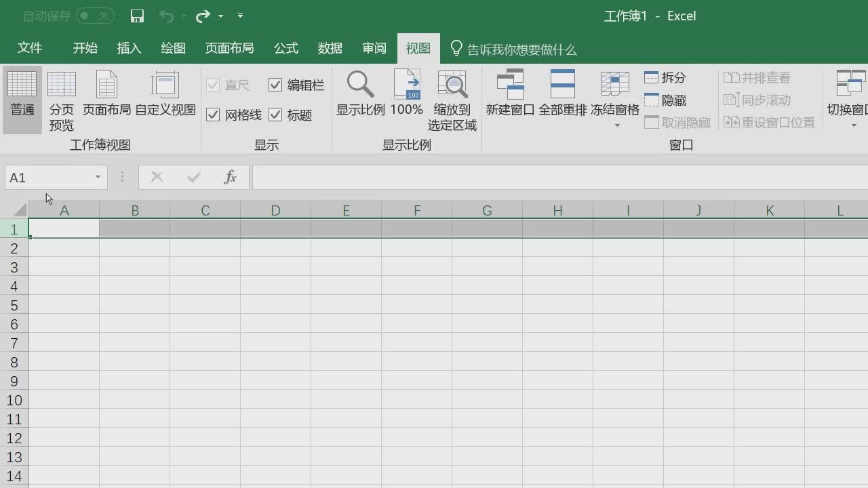Select column K header

[769, 211]
